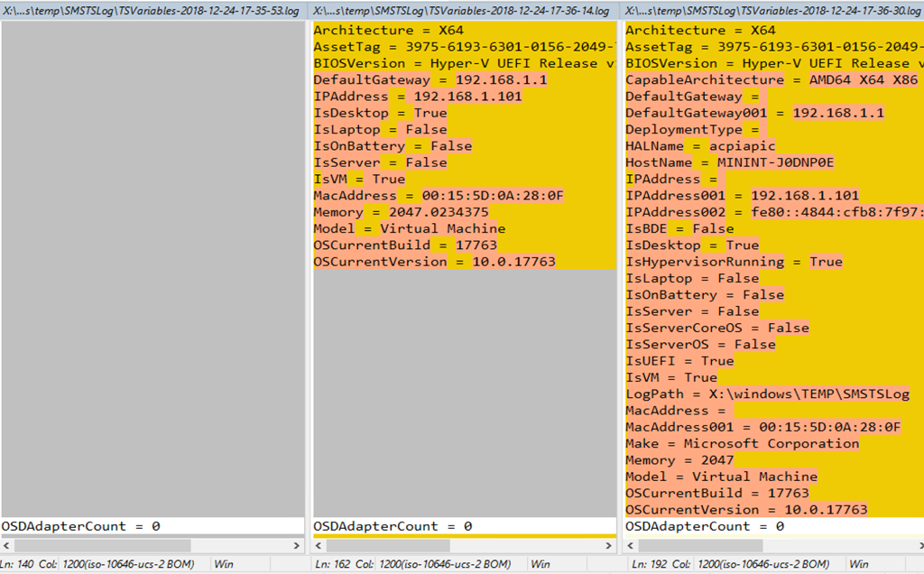Select the TSVariables-2018-12-24-17-36-30.log file header
The image size is (924, 574).
pyautogui.click(x=774, y=10)
